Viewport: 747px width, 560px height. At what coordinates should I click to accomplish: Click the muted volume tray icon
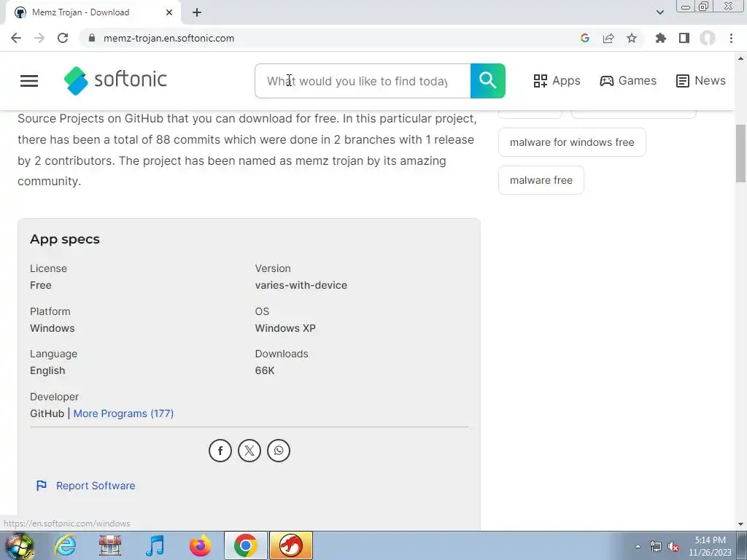click(673, 547)
